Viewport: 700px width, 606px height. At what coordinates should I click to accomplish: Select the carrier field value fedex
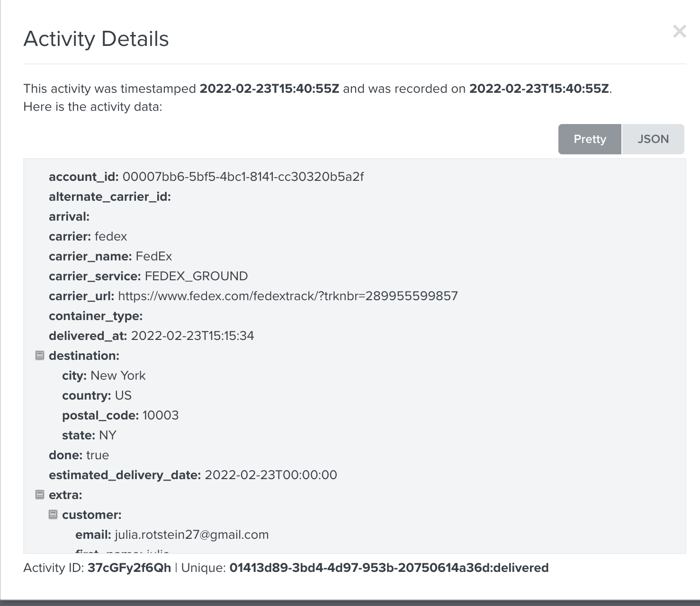tap(111, 236)
